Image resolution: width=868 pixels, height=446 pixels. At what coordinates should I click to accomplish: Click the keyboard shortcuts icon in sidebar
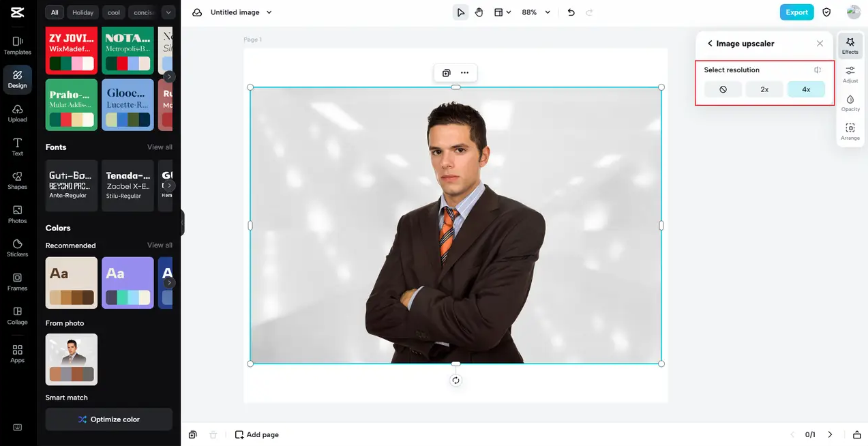click(x=18, y=428)
